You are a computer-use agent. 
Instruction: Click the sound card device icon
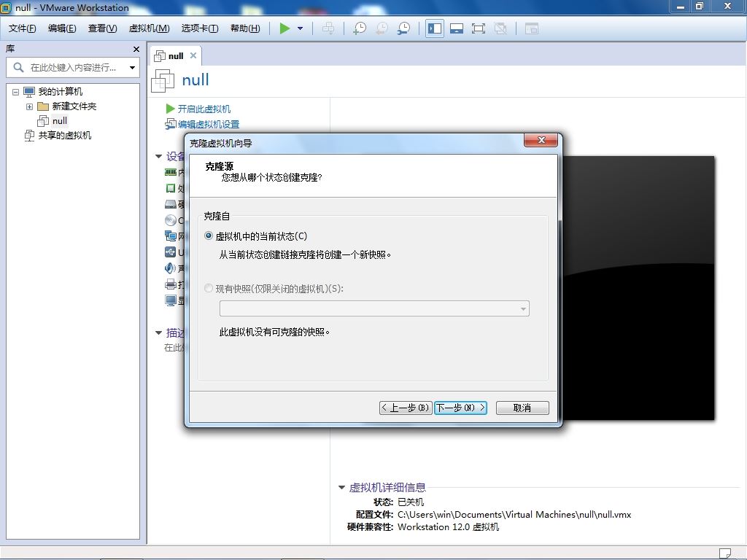click(171, 268)
